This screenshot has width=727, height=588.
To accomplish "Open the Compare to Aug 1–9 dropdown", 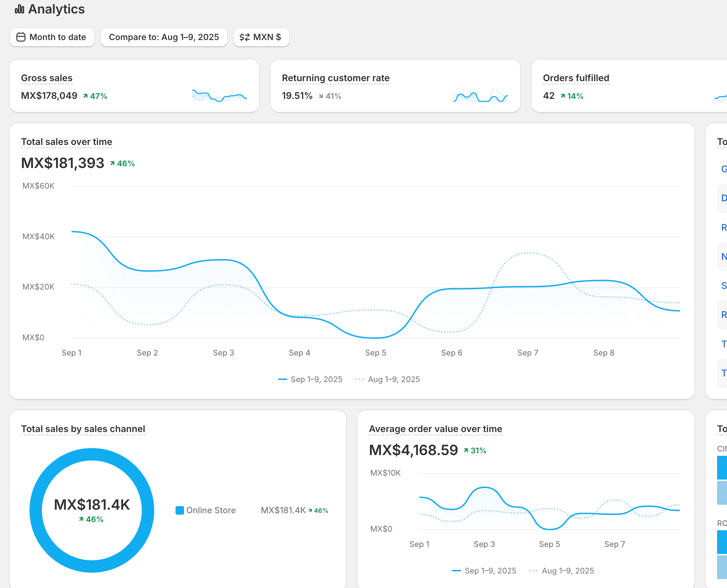I will (x=164, y=37).
